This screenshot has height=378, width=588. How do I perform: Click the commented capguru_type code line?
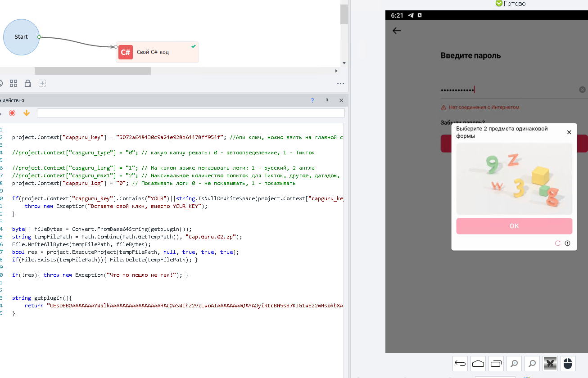click(x=163, y=153)
